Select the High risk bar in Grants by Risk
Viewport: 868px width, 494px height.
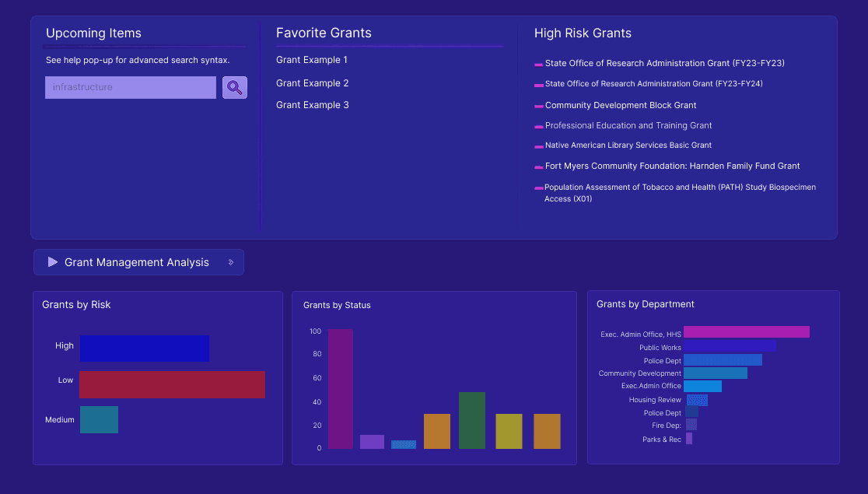[144, 349]
